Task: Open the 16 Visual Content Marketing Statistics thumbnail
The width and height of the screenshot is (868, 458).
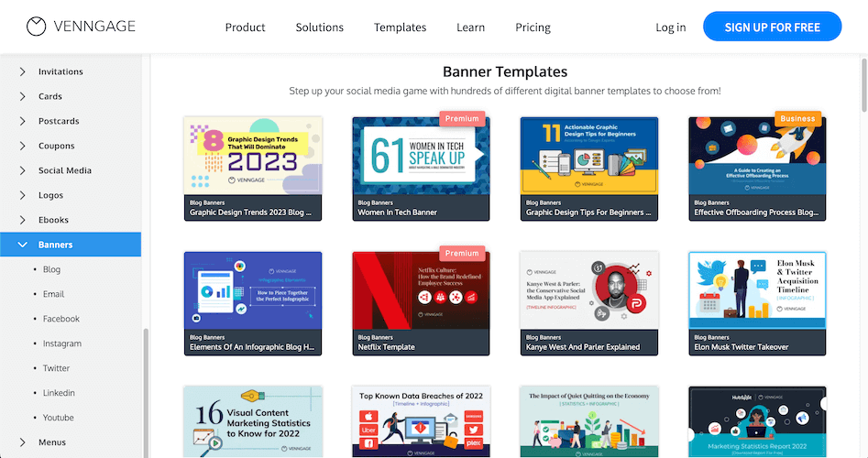Action: (253, 422)
